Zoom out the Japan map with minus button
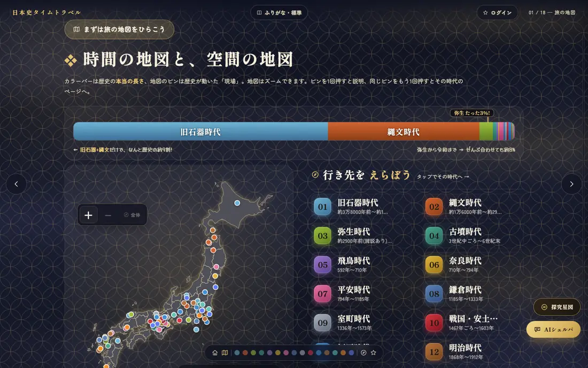 (108, 215)
